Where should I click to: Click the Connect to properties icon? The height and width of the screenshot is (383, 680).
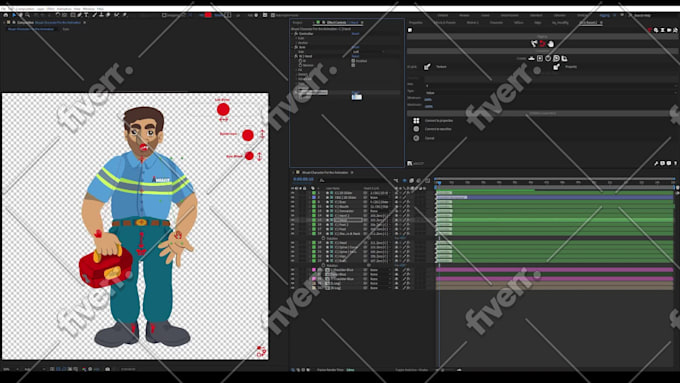(416, 121)
